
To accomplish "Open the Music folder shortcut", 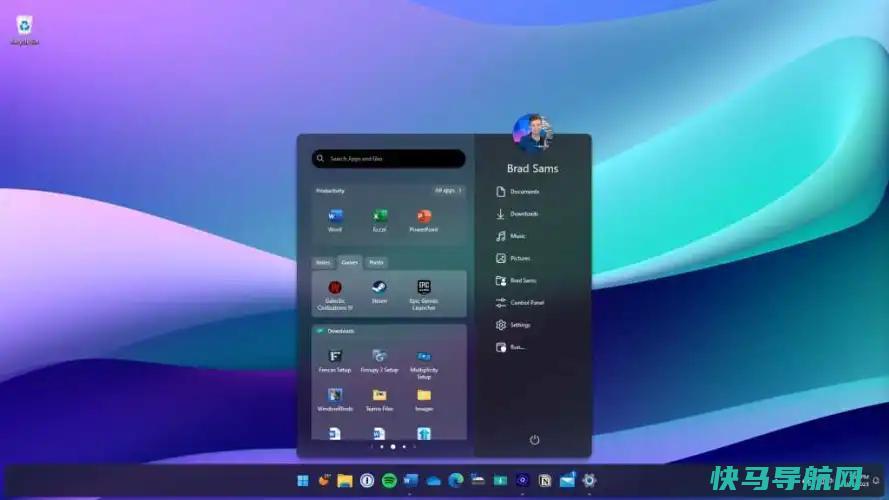I will pos(511,236).
